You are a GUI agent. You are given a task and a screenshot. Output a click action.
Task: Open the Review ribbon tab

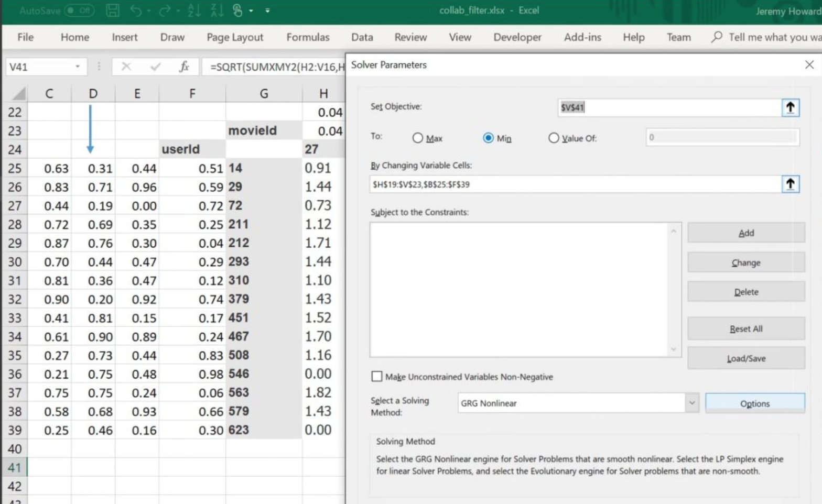click(x=410, y=37)
